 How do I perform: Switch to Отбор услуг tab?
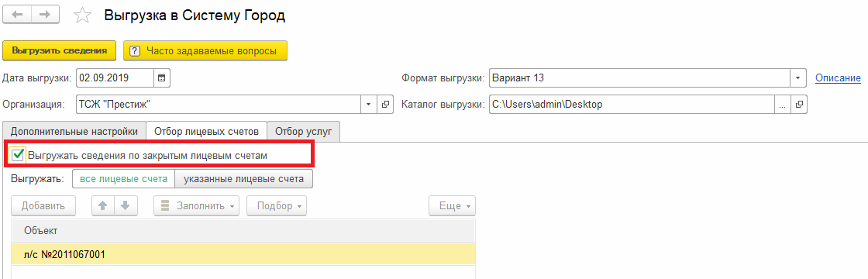coord(303,132)
